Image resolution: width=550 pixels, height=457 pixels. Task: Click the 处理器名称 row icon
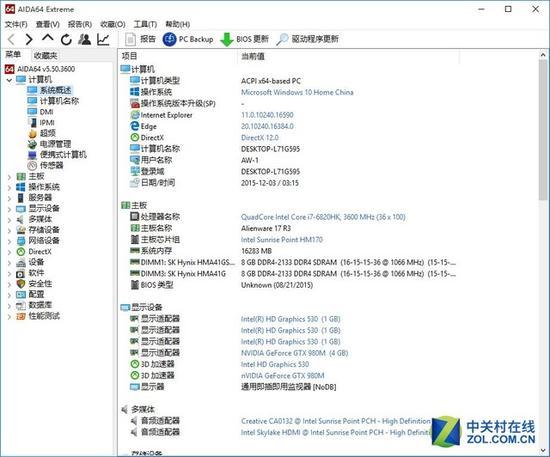(x=135, y=217)
